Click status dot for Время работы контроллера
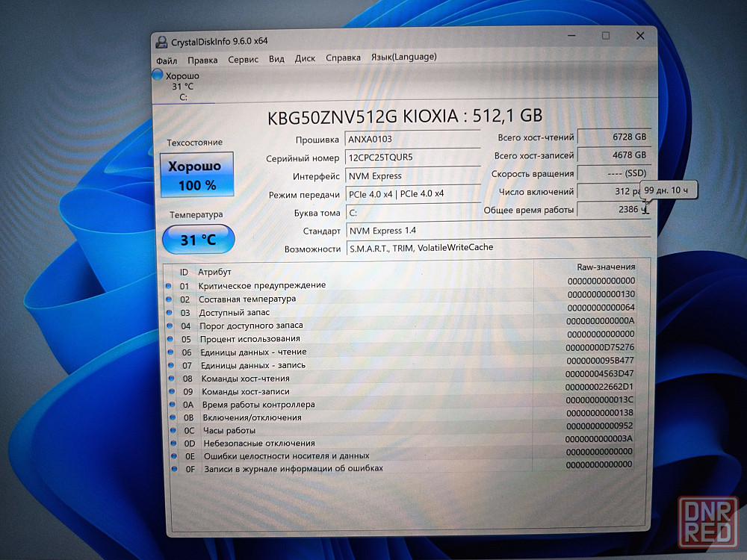747x560 pixels. click(x=173, y=405)
